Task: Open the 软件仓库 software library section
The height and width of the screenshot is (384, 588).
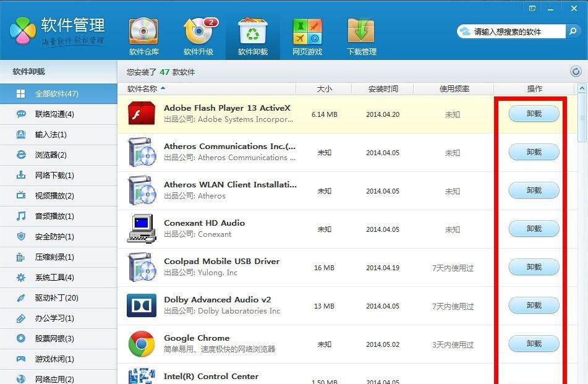Action: [143, 34]
